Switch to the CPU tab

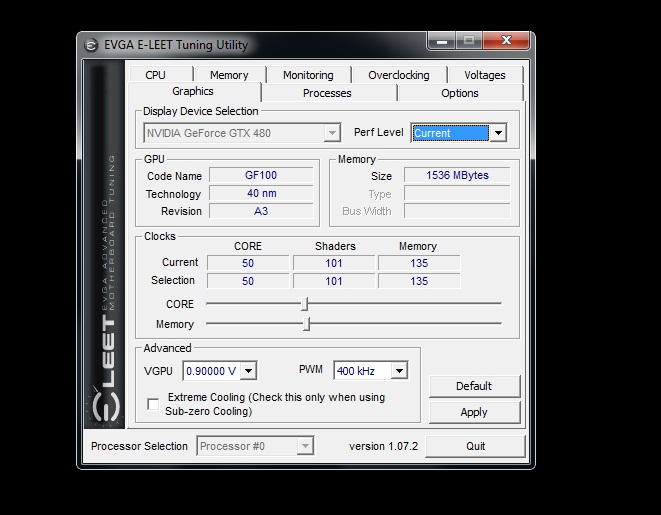[155, 75]
